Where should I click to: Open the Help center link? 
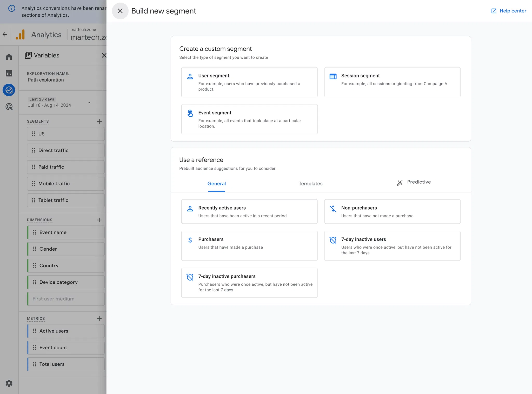click(x=509, y=11)
